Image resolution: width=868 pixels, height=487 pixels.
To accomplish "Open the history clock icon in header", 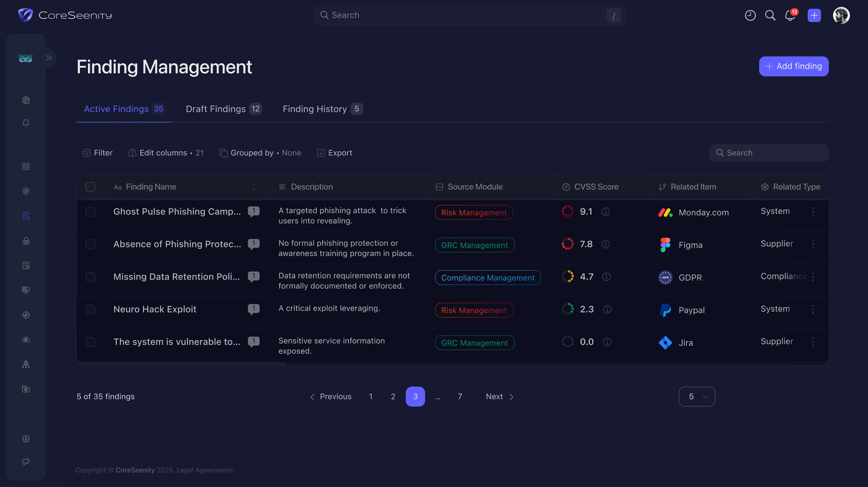I will click(750, 15).
